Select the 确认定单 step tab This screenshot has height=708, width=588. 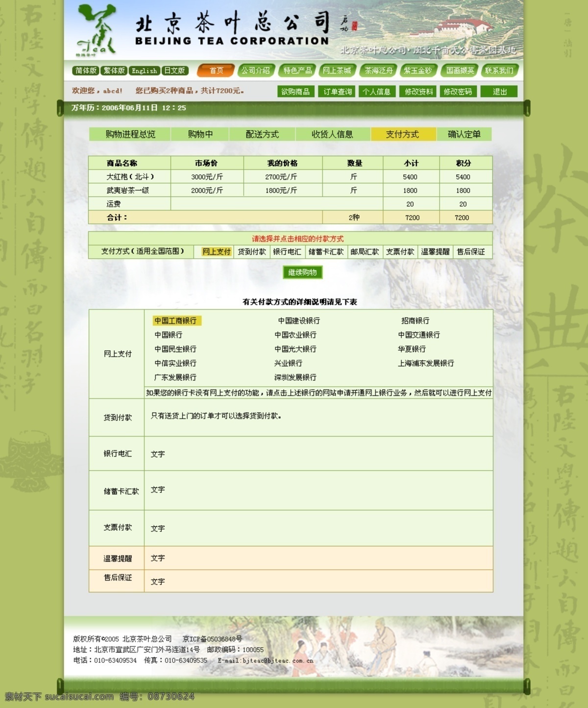point(464,134)
